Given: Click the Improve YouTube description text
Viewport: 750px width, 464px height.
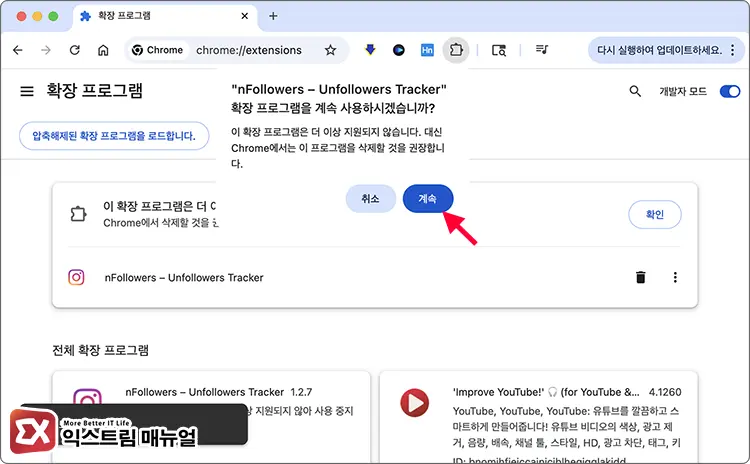Looking at the screenshot, I should pos(566,427).
